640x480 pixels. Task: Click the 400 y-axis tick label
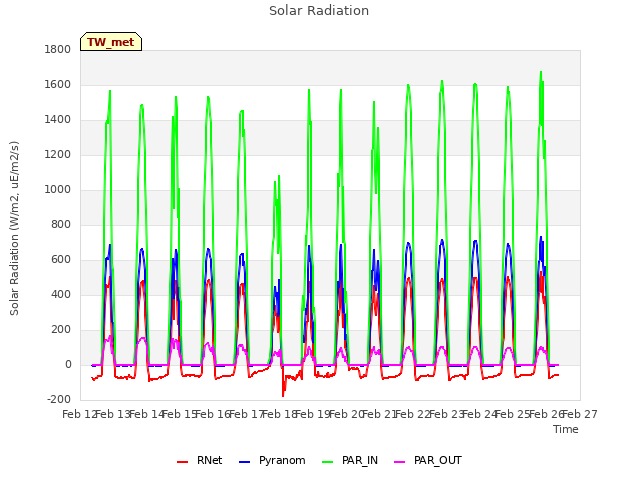pos(61,295)
